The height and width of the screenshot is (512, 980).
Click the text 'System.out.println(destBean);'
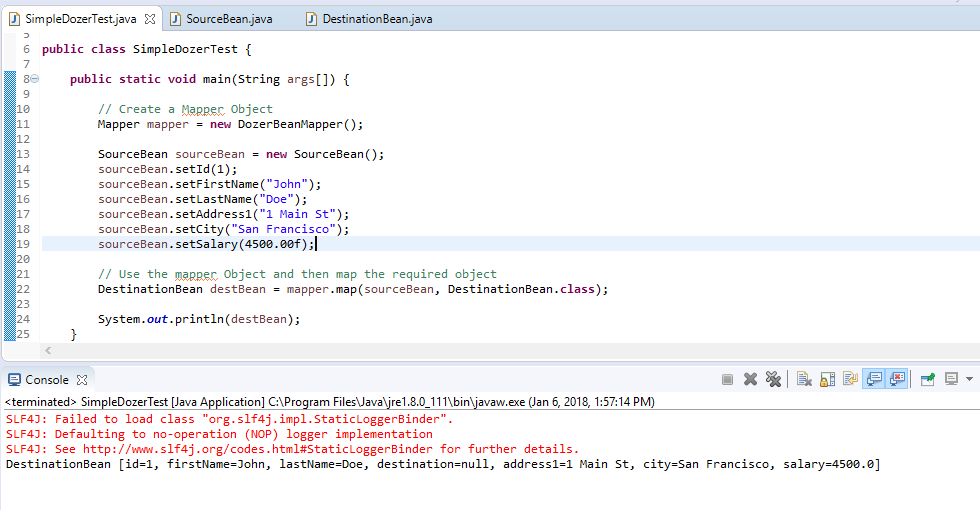click(199, 319)
